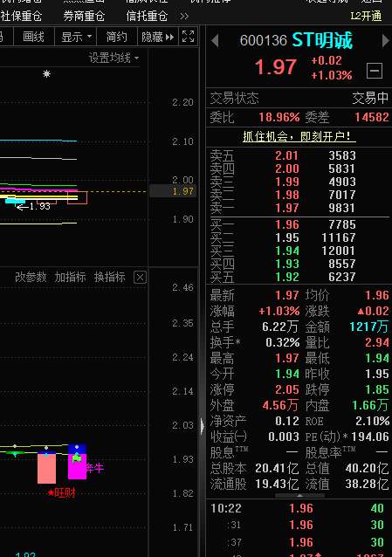Click the sun event marker on the chart
Viewport: 392px width, 557px height.
(x=46, y=74)
